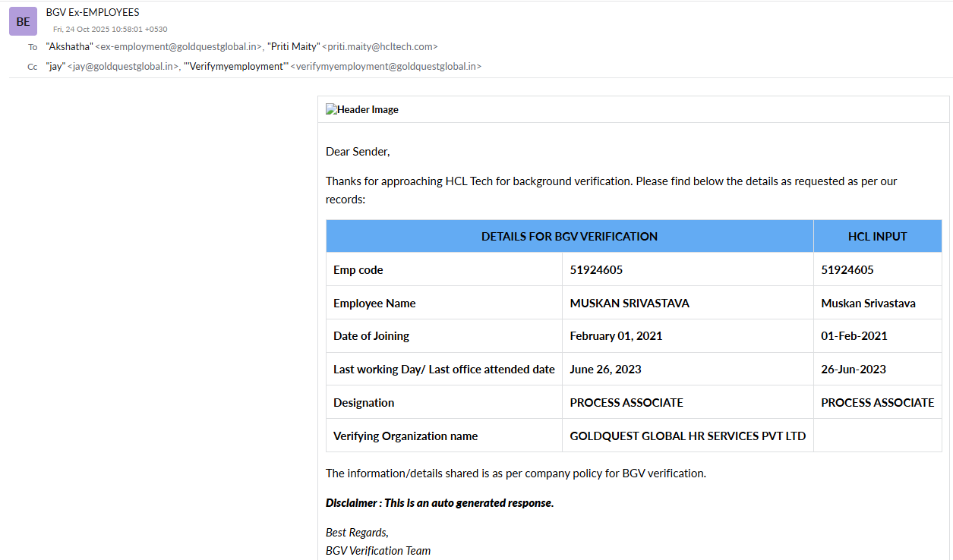Click the BE sender avatar
953x560 pixels.
(x=23, y=21)
